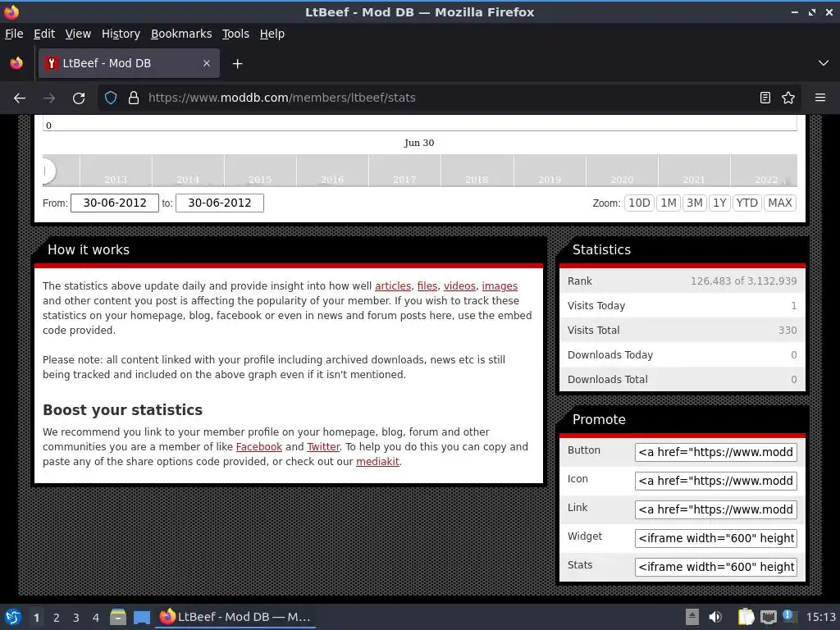Reload the current page

[x=79, y=98]
